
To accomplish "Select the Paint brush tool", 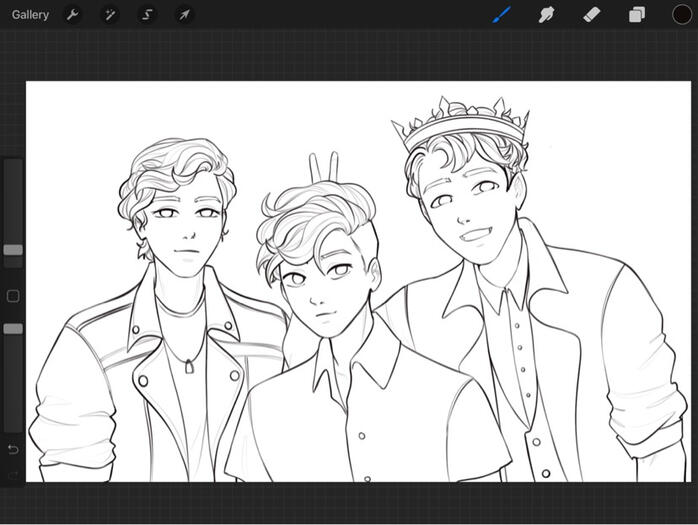I will coord(502,15).
